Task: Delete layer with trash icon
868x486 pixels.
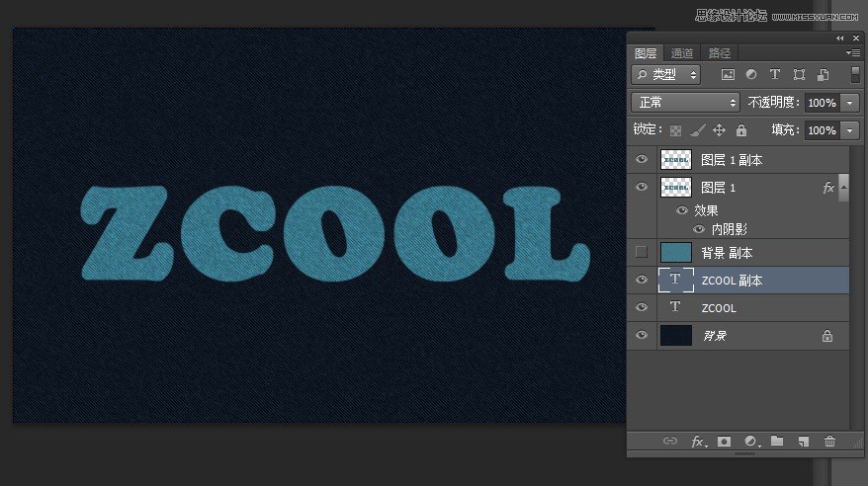Action: tap(829, 442)
